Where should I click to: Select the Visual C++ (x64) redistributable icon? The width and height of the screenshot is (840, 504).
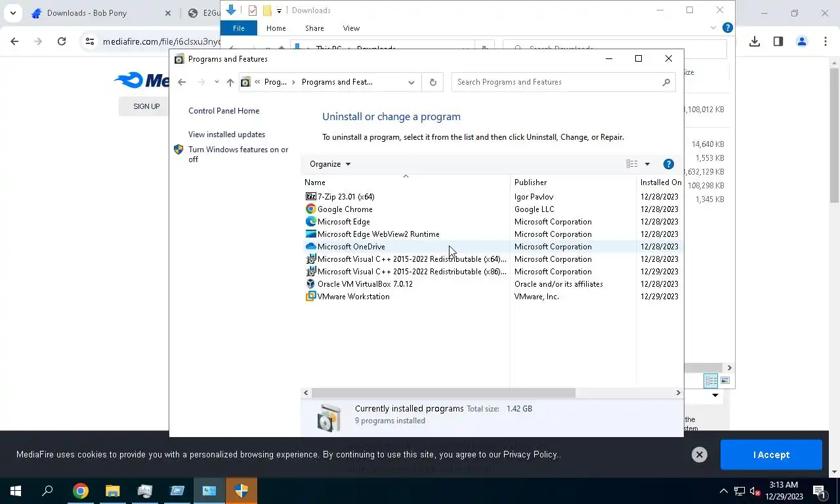click(x=311, y=259)
